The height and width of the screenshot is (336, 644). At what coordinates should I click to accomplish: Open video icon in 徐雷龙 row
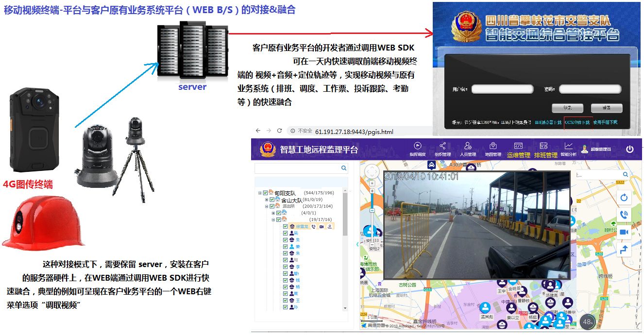coord(322,226)
